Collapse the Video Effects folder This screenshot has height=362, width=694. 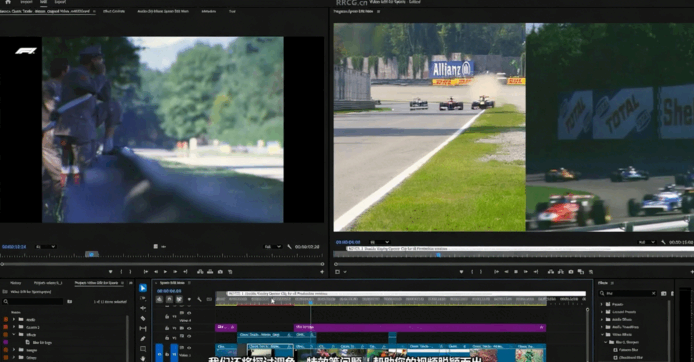602,334
